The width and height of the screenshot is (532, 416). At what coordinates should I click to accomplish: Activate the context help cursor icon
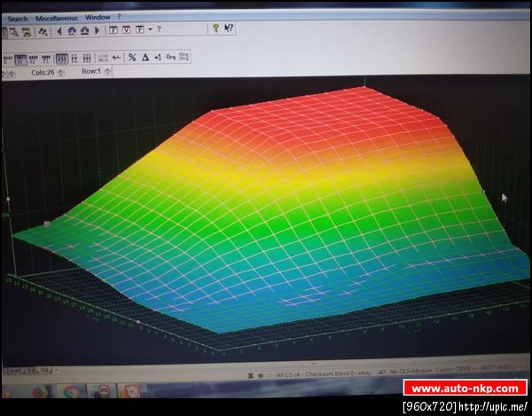(x=229, y=28)
